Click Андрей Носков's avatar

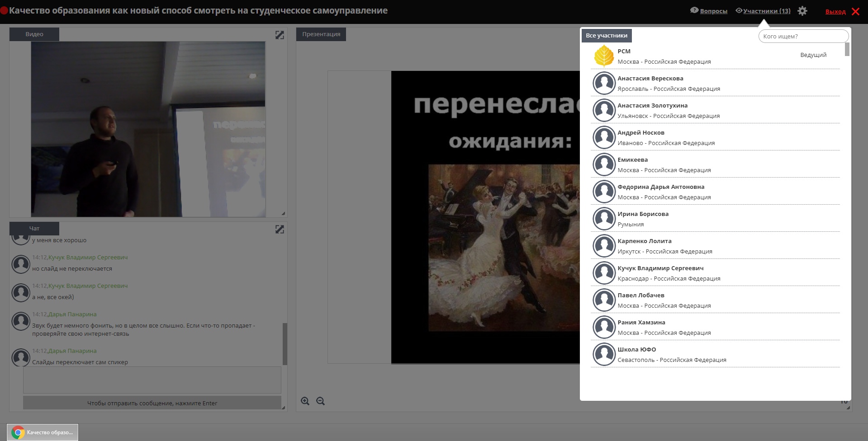coord(604,137)
